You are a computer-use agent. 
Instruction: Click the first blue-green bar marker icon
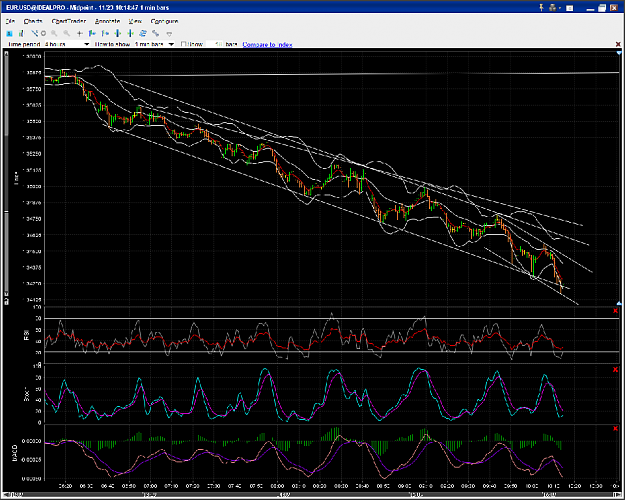[92, 33]
